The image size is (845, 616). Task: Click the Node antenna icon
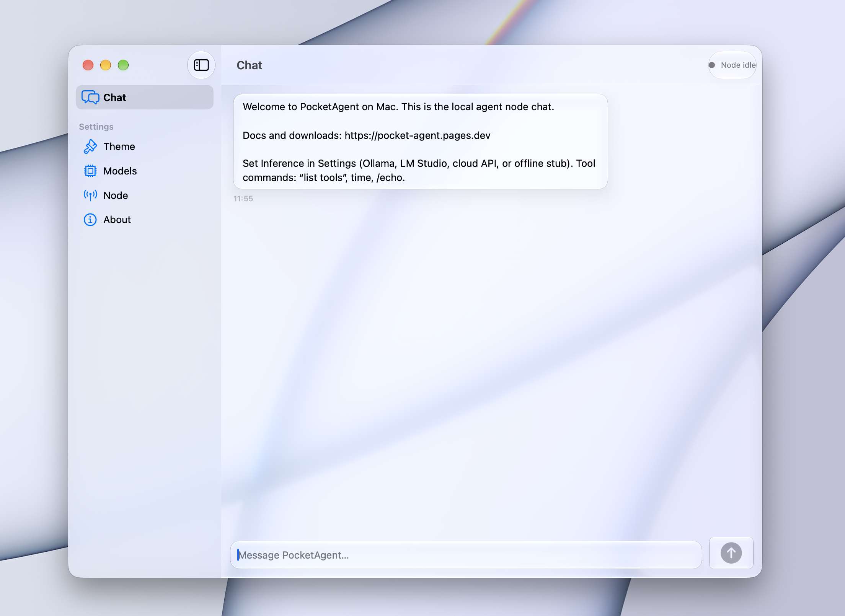pyautogui.click(x=90, y=196)
